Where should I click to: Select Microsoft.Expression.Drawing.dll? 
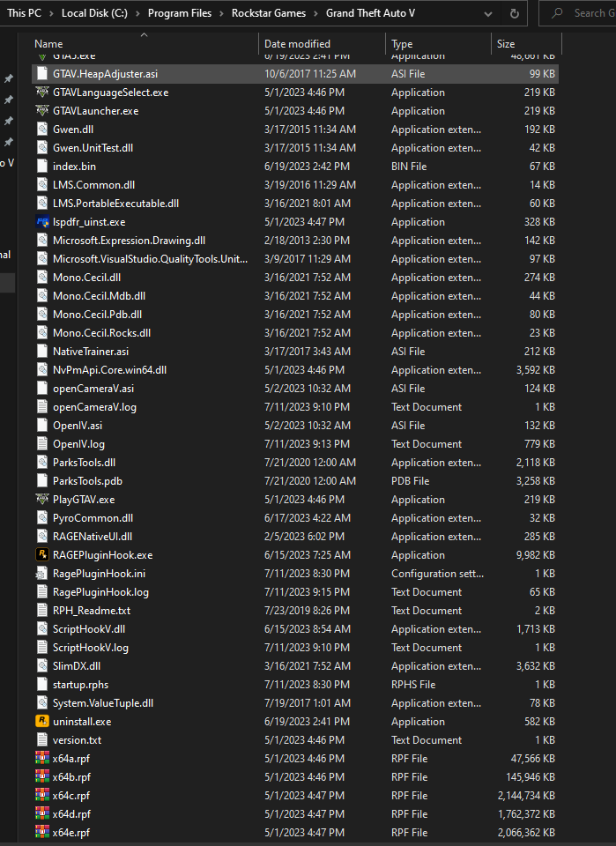pos(295,240)
